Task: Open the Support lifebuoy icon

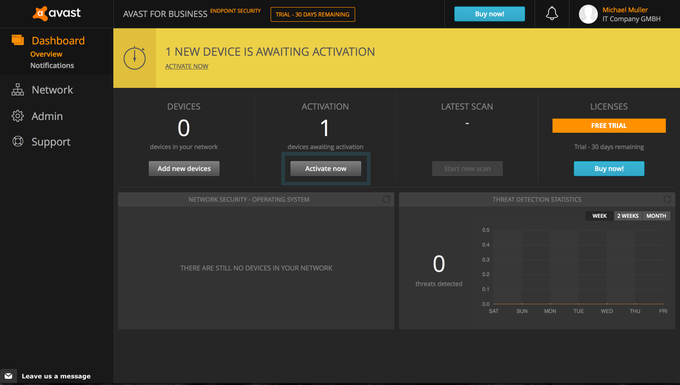Action: coord(18,141)
